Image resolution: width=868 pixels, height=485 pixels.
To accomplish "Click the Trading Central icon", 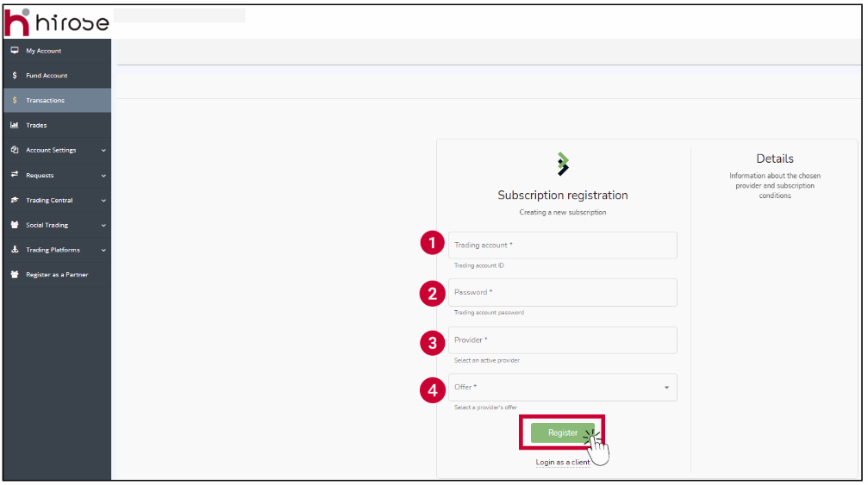I will (x=15, y=201).
